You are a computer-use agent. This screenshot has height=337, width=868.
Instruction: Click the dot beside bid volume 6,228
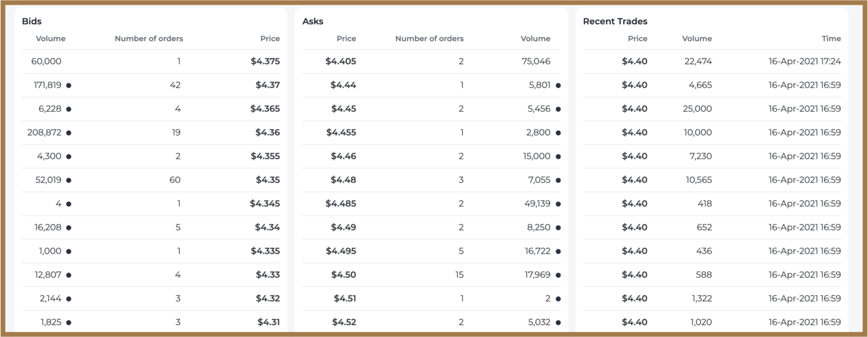pyautogui.click(x=68, y=108)
